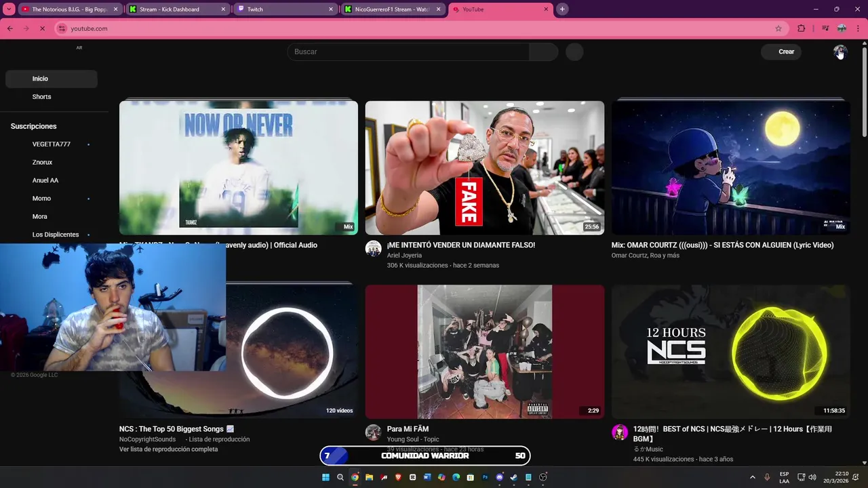
Task: Switch to Stream - Kick Dashboard tab
Action: (x=177, y=9)
